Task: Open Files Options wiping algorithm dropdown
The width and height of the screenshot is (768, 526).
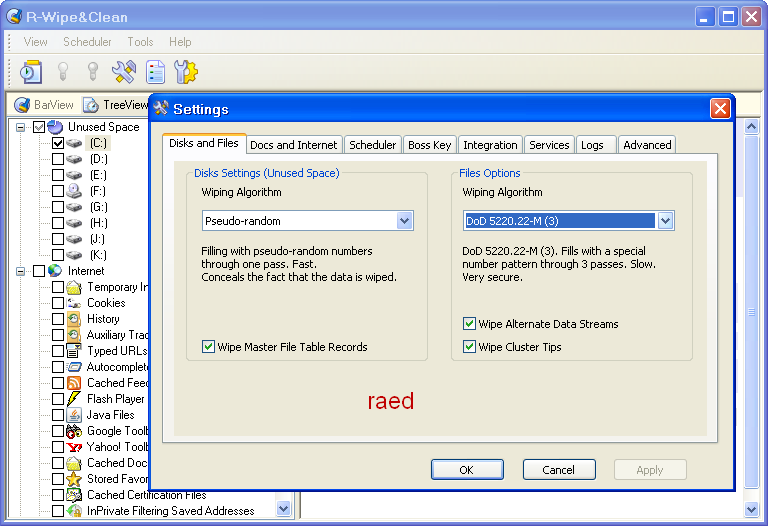Action: point(665,221)
